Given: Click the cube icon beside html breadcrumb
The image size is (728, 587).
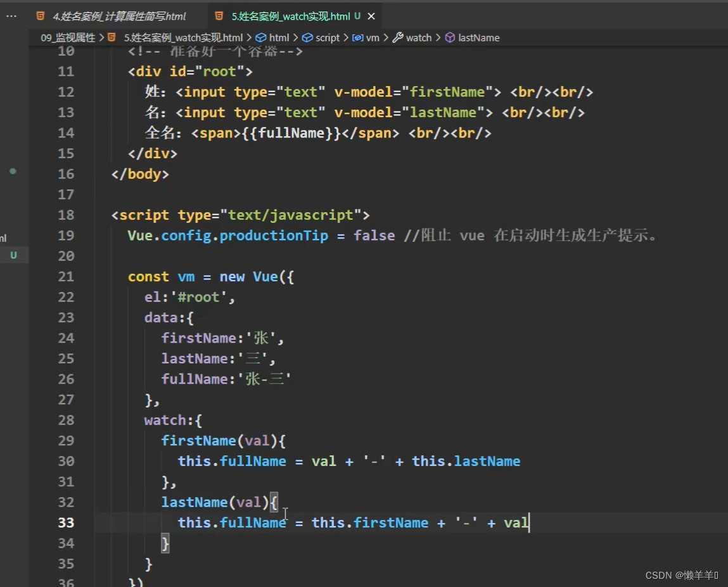Looking at the screenshot, I should [260, 38].
